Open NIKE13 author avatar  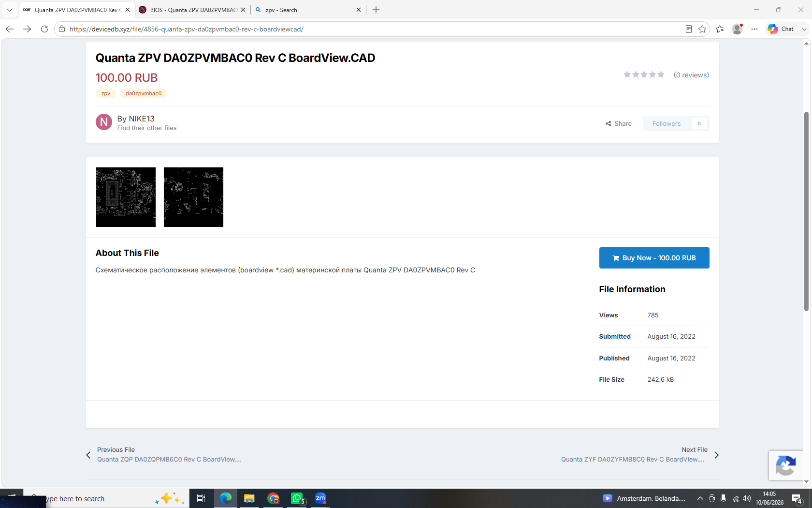pyautogui.click(x=104, y=122)
